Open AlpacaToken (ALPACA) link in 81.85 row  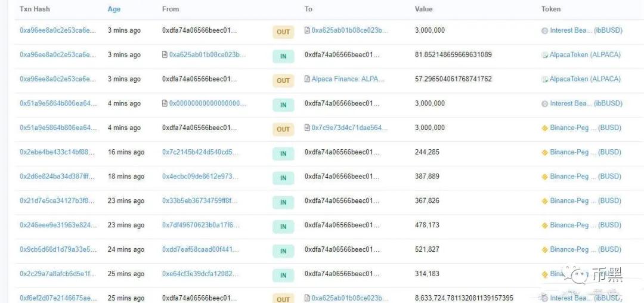coord(585,54)
